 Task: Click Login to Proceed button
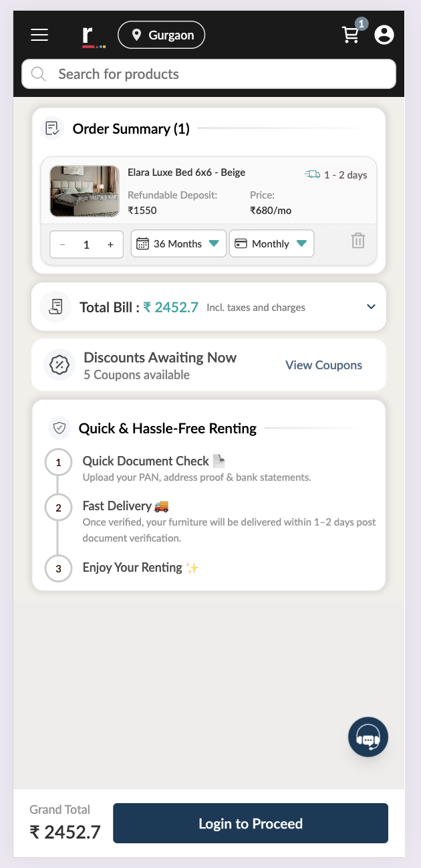pos(251,823)
